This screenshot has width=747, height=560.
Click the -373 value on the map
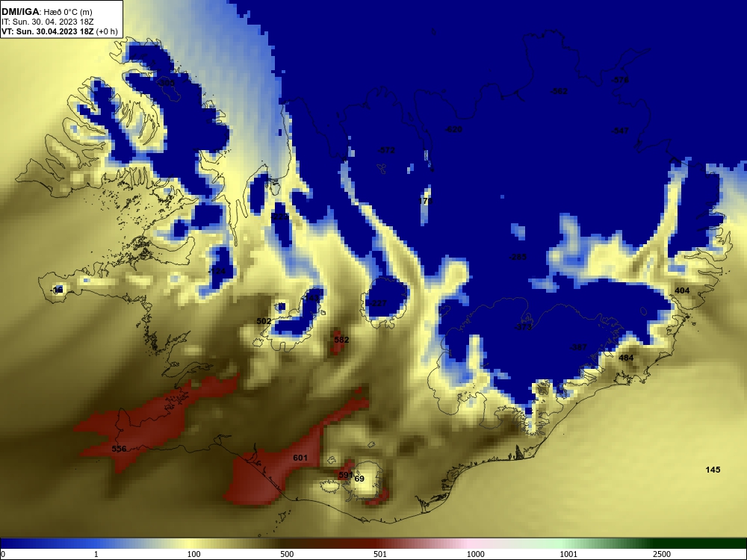pyautogui.click(x=524, y=327)
